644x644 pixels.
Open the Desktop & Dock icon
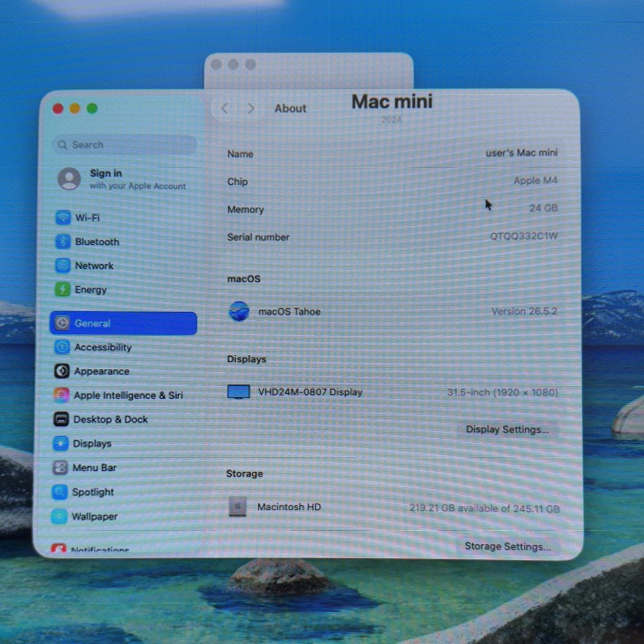[61, 419]
